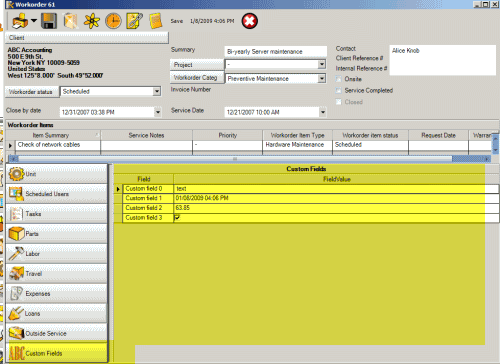Click the Priority column header
This screenshot has height=364, width=500.
tap(227, 135)
